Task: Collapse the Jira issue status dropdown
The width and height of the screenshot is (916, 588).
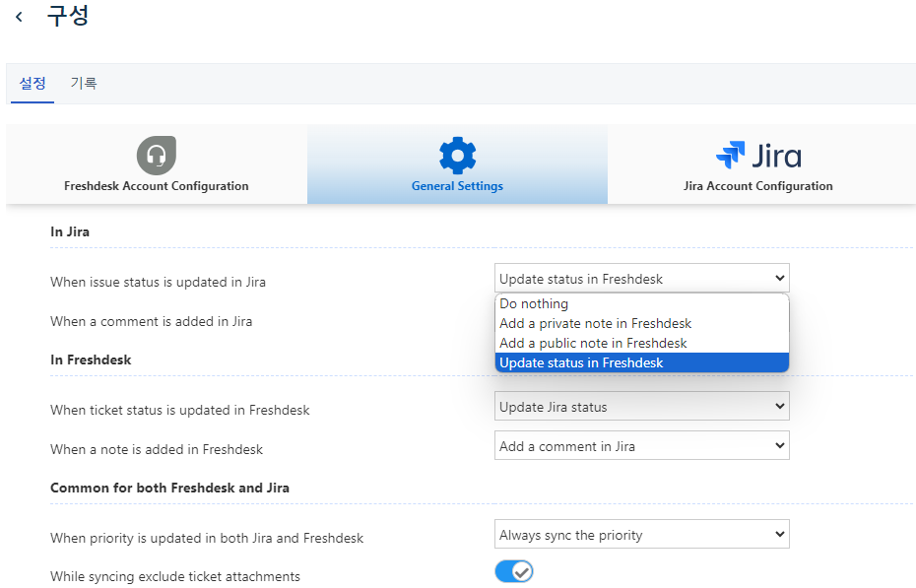Action: pyautogui.click(x=642, y=279)
